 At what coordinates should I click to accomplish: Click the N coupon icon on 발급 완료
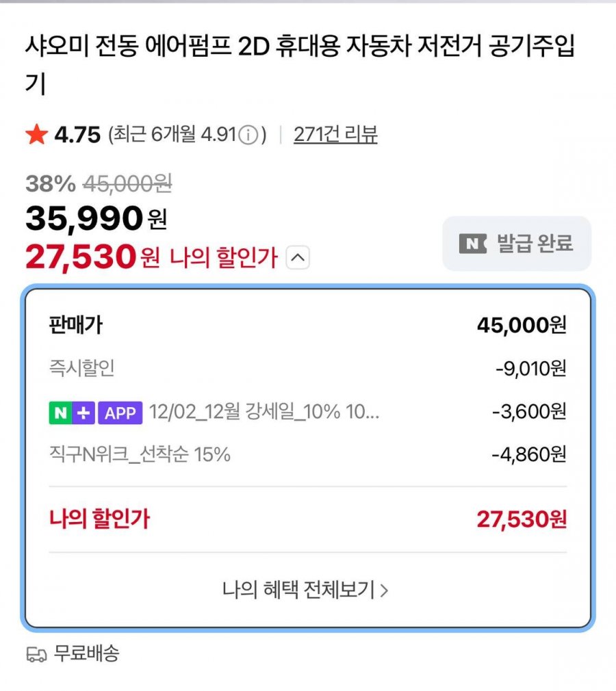coord(473,243)
